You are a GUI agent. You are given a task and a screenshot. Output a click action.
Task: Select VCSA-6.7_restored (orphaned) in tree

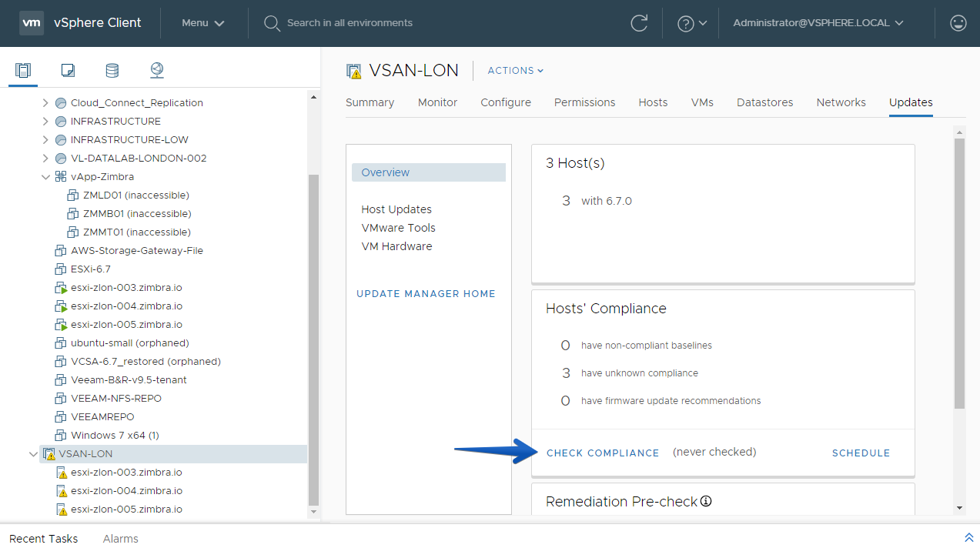pyautogui.click(x=145, y=362)
